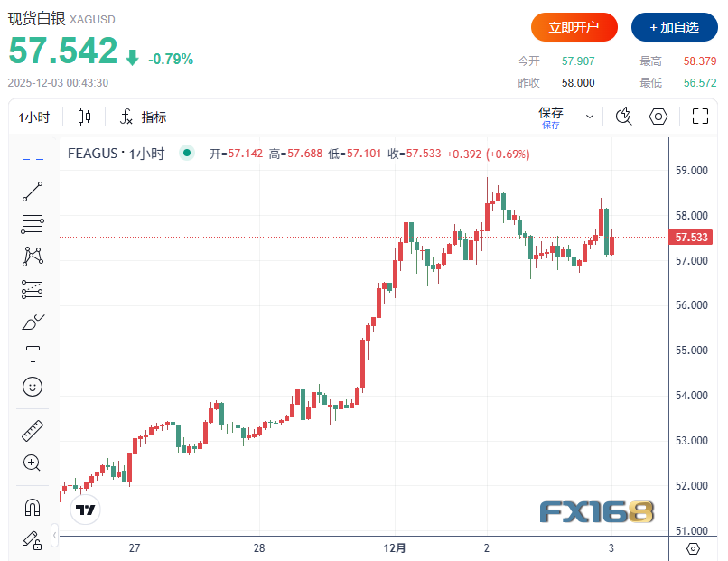Image resolution: width=728 pixels, height=561 pixels.
Task: Open the 1小时 time interval dropdown
Action: 35,117
